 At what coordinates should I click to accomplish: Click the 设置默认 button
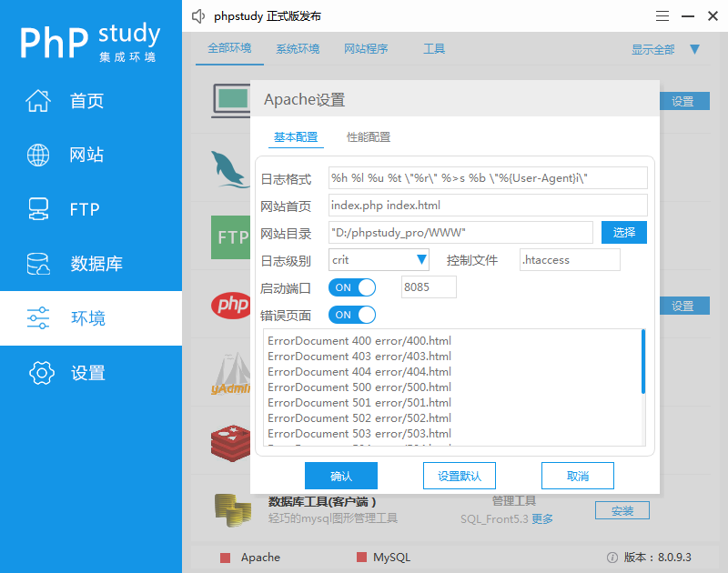pos(460,476)
